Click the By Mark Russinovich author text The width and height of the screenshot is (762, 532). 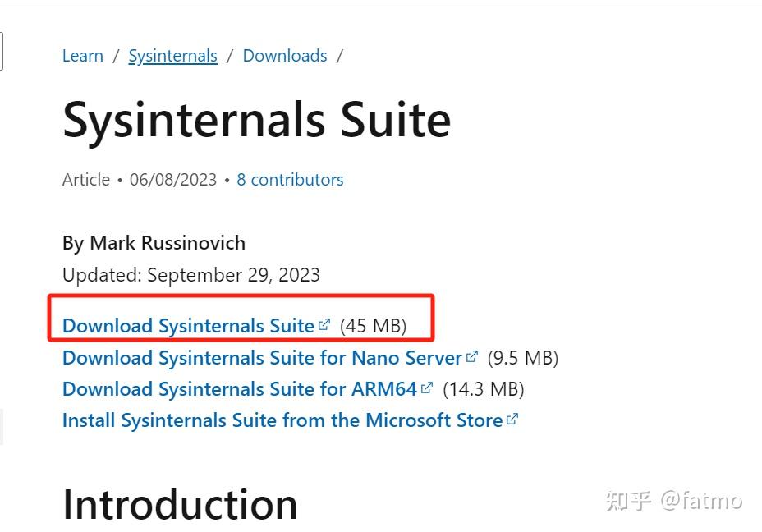click(154, 243)
